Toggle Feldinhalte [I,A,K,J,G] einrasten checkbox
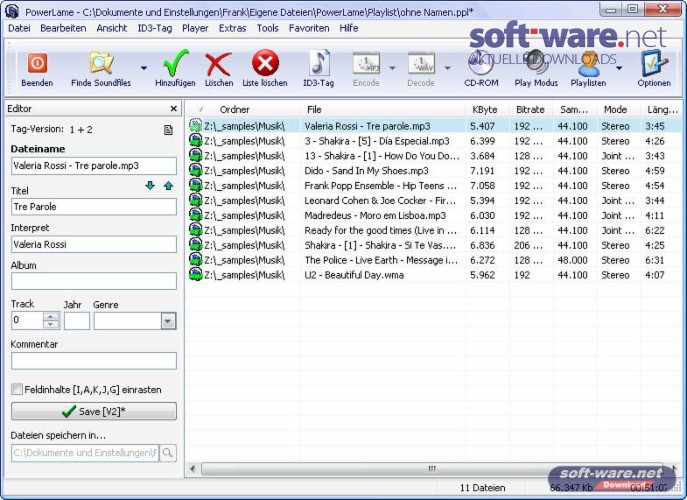The width and height of the screenshot is (687, 500). coord(17,389)
